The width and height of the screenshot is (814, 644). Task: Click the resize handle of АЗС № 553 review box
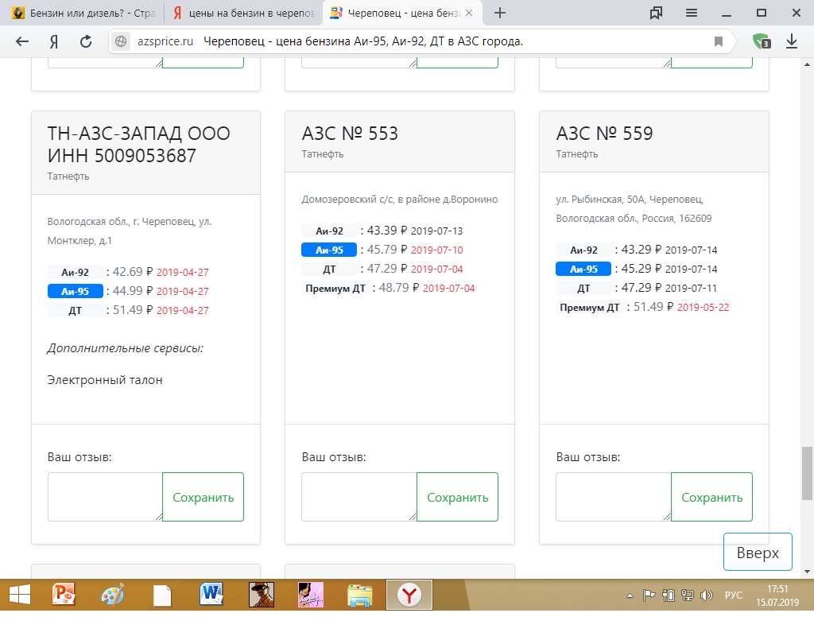point(413,517)
